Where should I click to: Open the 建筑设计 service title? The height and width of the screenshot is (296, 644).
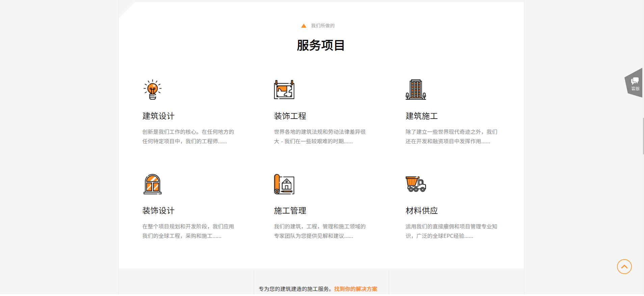(158, 116)
